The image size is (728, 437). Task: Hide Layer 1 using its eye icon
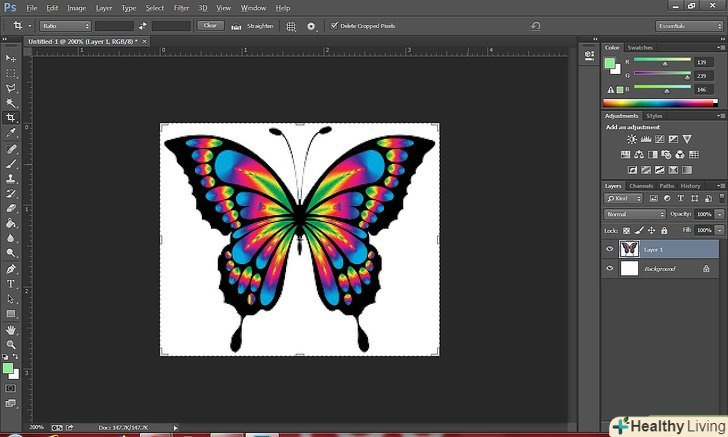click(x=610, y=249)
